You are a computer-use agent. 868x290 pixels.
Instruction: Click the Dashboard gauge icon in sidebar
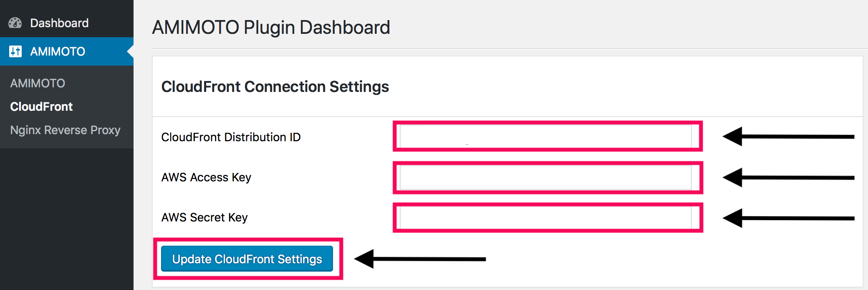(16, 23)
